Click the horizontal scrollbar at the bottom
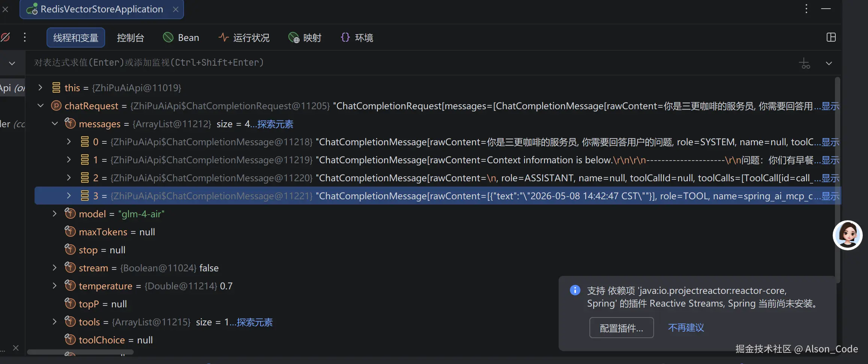The width and height of the screenshot is (868, 364). (80, 352)
